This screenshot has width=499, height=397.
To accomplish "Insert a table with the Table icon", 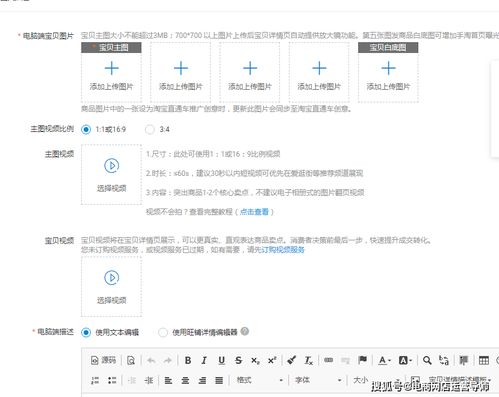I will pos(484,360).
